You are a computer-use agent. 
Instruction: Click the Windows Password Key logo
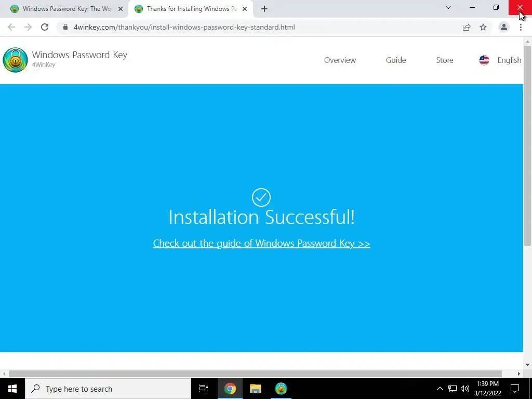pyautogui.click(x=15, y=60)
